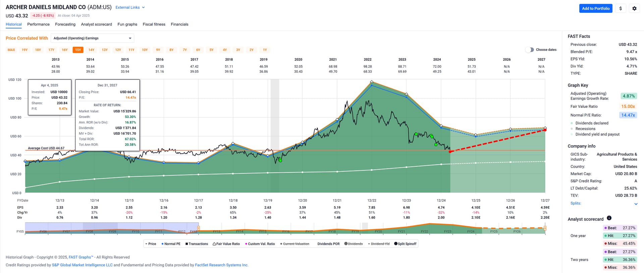This screenshot has height=273, width=644.
Task: Click the Analyst scorecard info icon
Action: pyautogui.click(x=609, y=218)
